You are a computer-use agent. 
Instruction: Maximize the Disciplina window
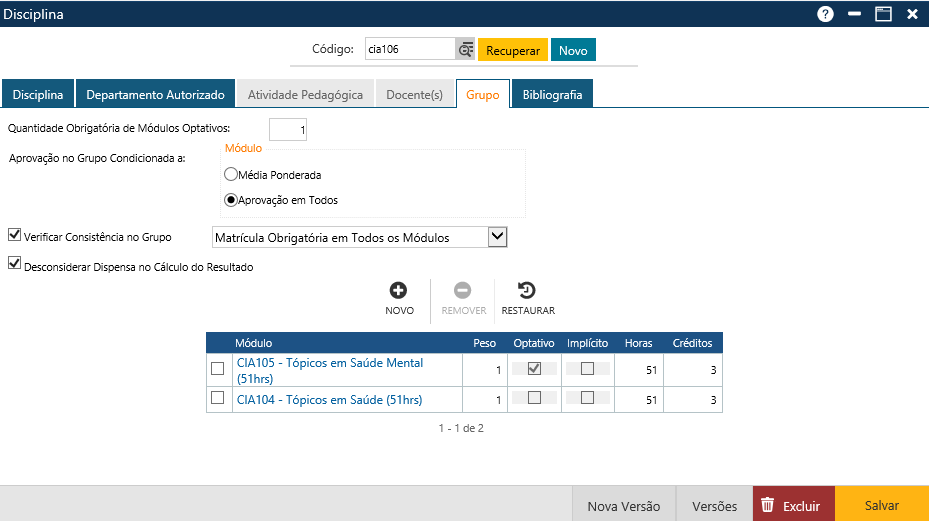pos(883,14)
